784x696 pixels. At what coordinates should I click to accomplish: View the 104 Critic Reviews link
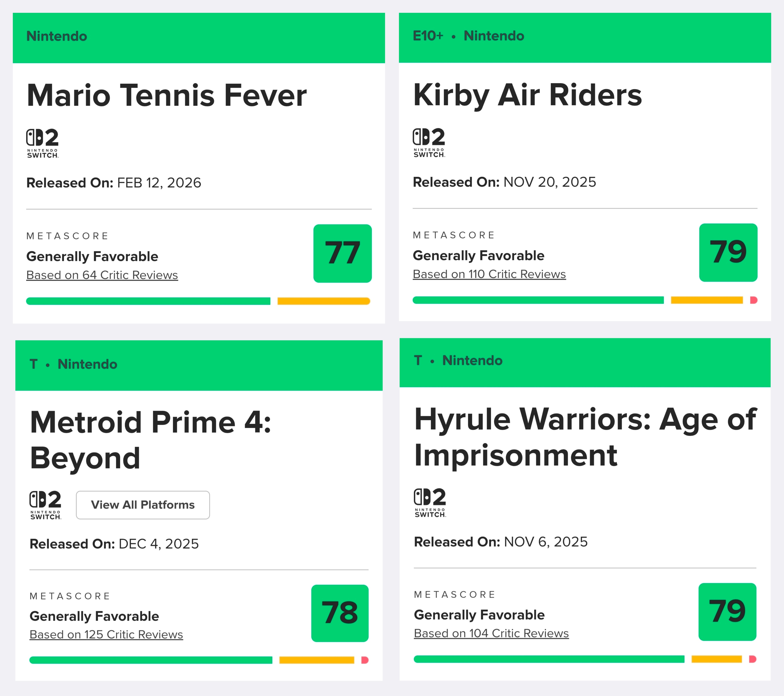point(491,633)
